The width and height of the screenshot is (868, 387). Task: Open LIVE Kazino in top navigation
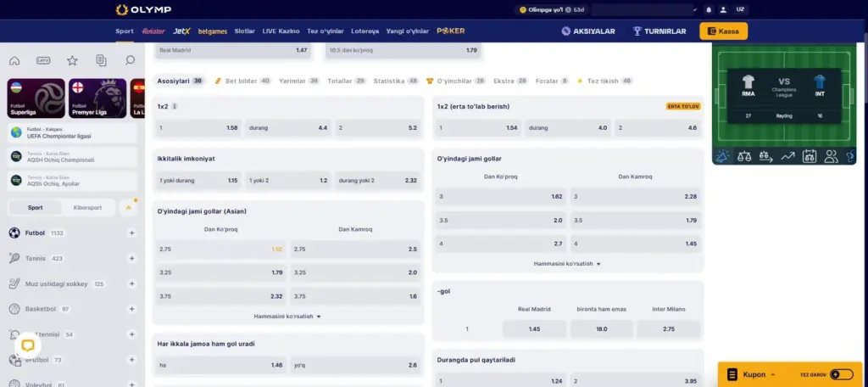click(x=281, y=31)
